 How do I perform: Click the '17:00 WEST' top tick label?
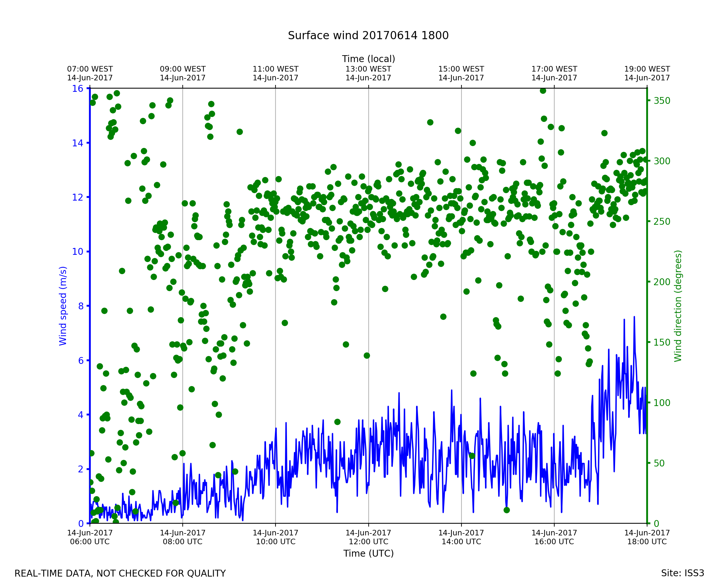pos(554,69)
